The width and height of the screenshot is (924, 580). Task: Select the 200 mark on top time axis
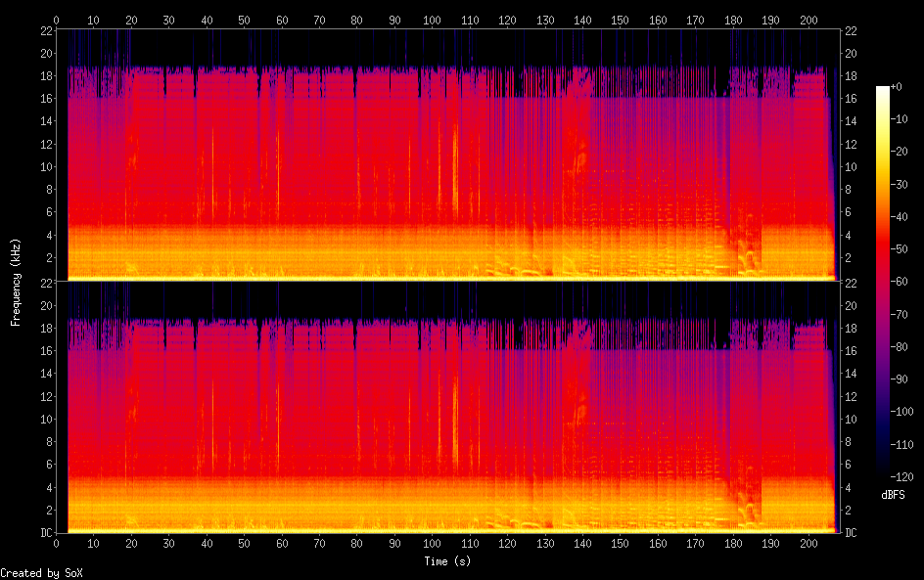(x=808, y=20)
